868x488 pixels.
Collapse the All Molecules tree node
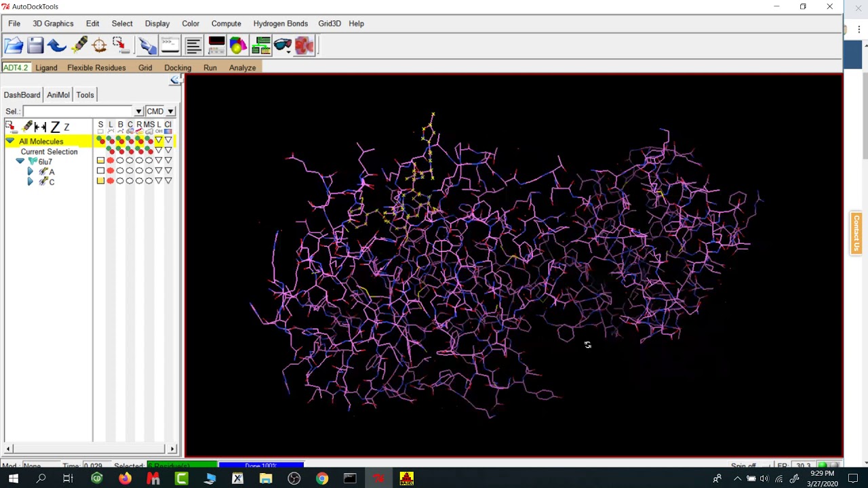pos(9,141)
